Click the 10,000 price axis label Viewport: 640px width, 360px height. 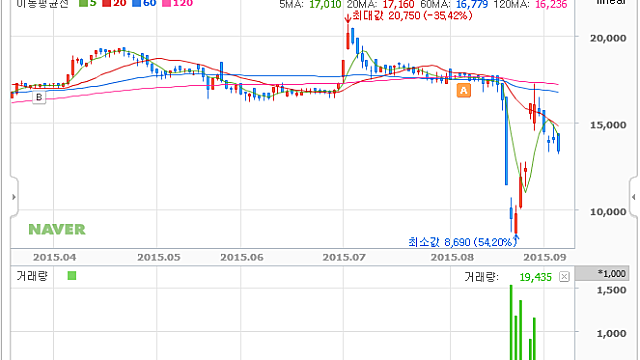[x=608, y=212]
